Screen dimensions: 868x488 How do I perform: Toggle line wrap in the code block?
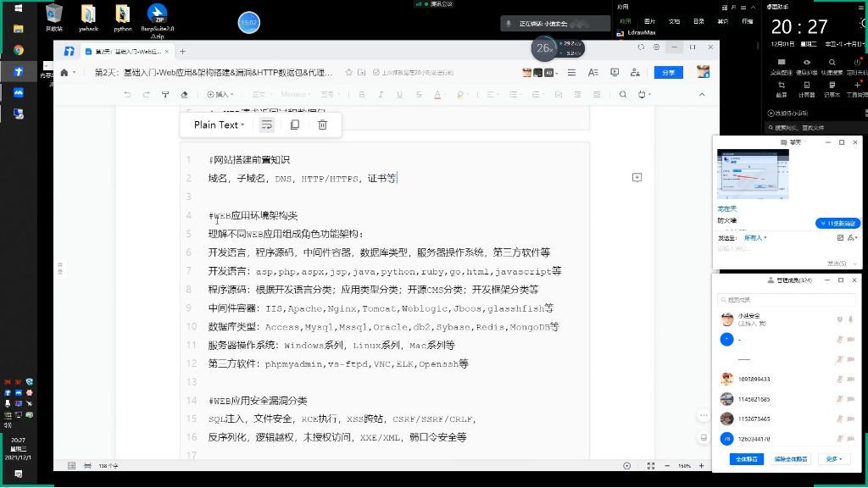[x=267, y=125]
